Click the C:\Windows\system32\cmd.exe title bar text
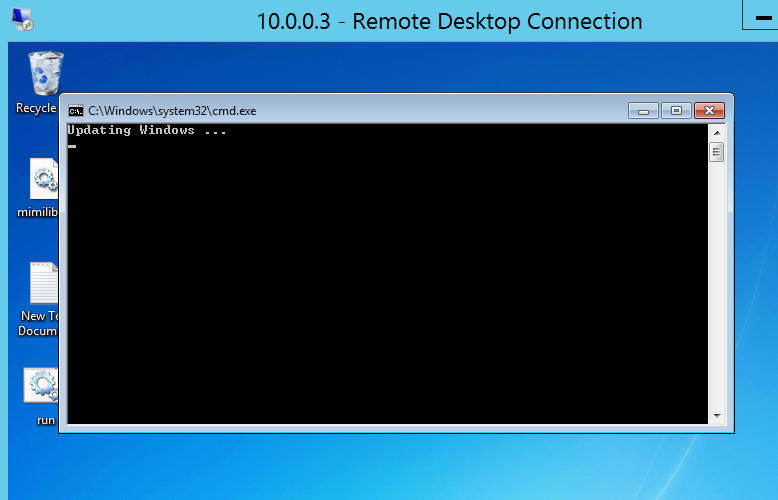 click(x=172, y=111)
